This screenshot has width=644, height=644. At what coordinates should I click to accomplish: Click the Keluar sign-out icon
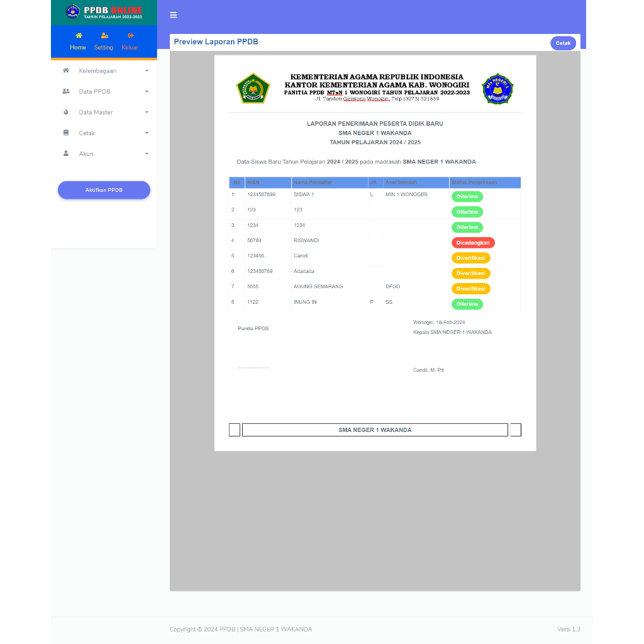click(131, 36)
